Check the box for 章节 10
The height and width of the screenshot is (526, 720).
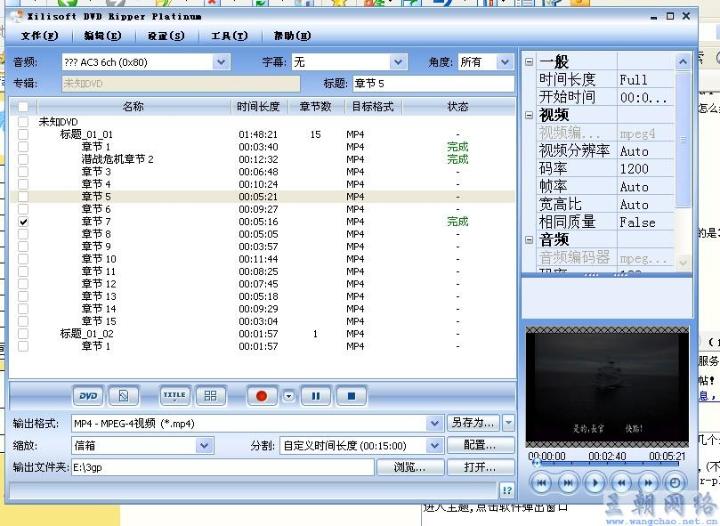(x=23, y=259)
